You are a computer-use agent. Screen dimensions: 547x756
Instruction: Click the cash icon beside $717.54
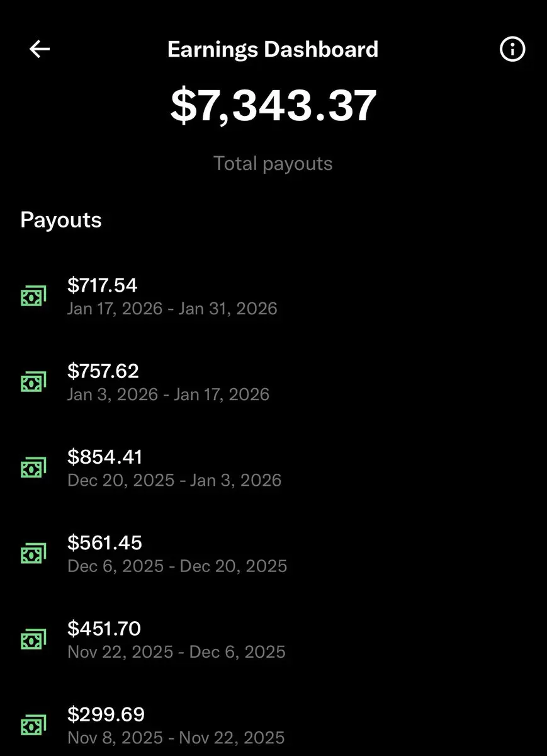[33, 295]
